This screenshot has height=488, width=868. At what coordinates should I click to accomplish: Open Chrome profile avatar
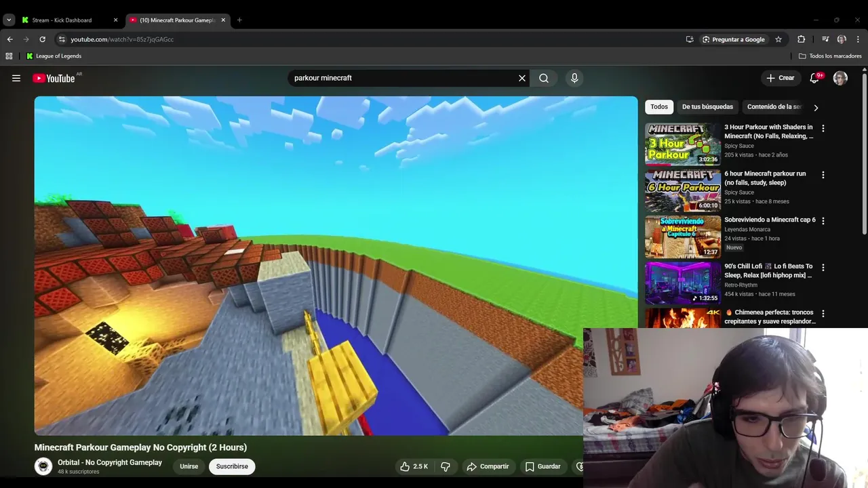[x=842, y=39]
